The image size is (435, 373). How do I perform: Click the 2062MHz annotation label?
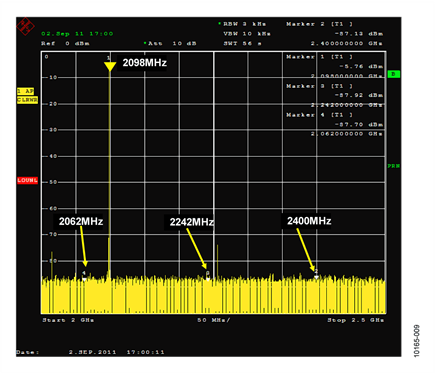click(x=81, y=221)
